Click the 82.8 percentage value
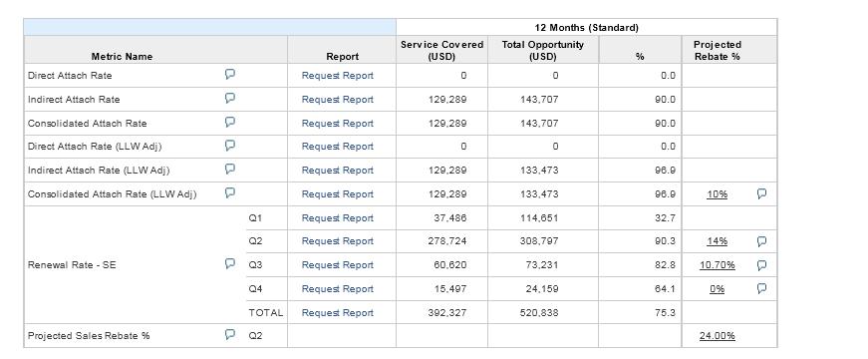 click(665, 265)
